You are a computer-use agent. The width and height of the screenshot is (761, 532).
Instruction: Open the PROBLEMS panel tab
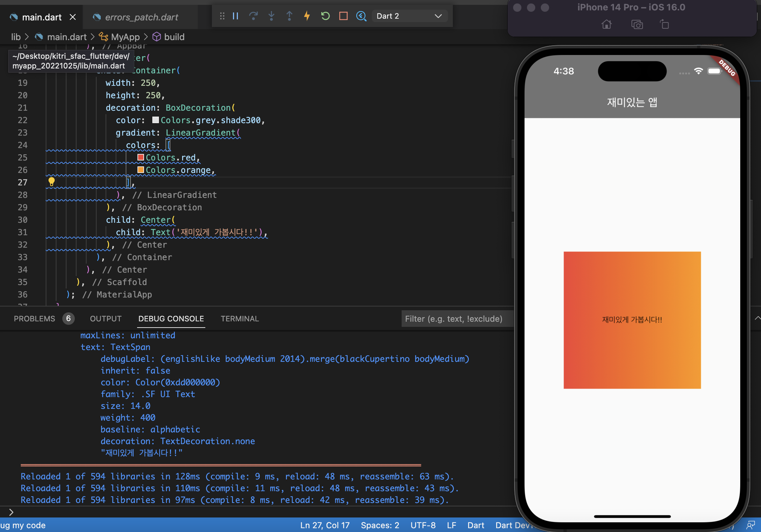pyautogui.click(x=34, y=319)
